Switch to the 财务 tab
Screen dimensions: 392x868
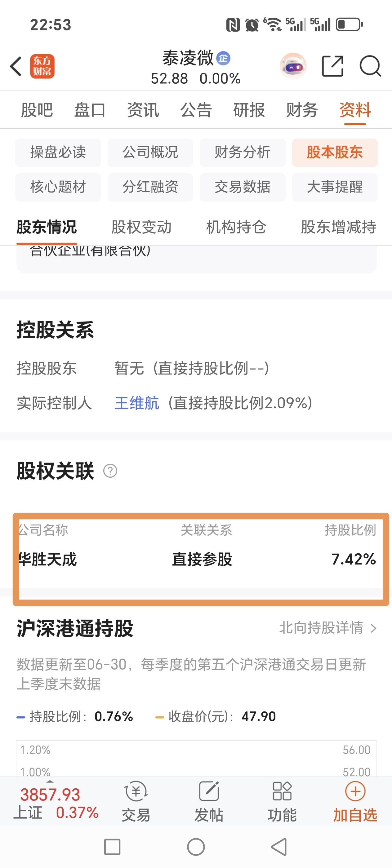[x=302, y=110]
